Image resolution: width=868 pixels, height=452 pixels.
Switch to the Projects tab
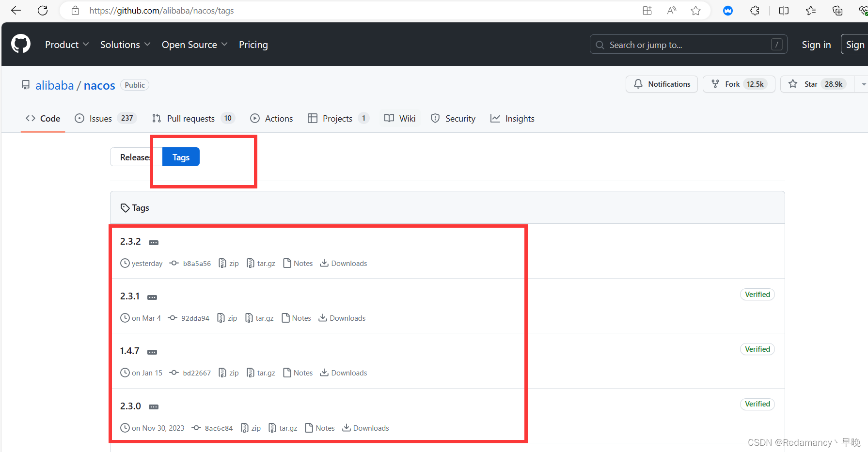pyautogui.click(x=338, y=119)
